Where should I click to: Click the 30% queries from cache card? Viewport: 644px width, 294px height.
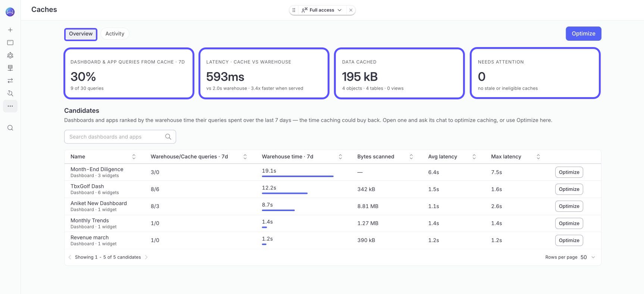point(129,73)
